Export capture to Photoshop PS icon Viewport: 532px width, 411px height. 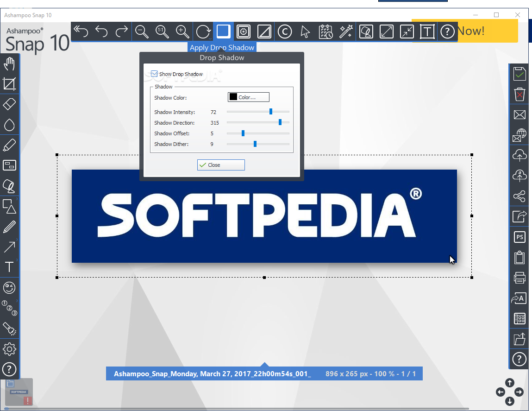coord(519,237)
